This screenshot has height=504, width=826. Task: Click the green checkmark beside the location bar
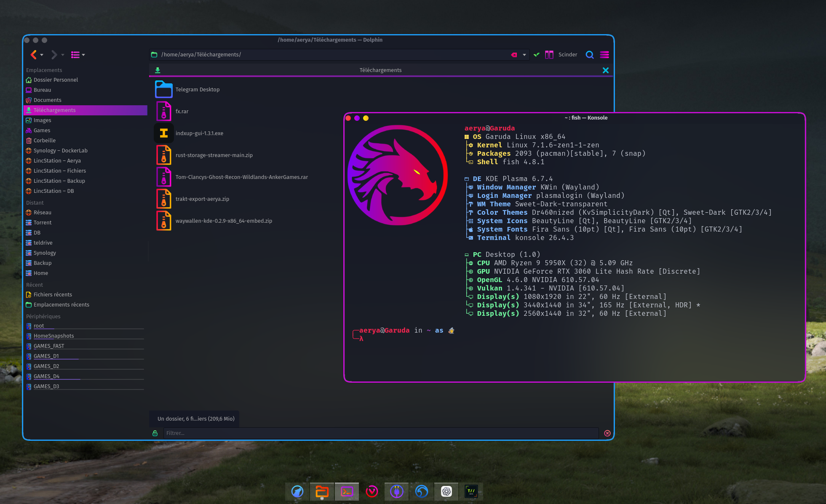[537, 55]
